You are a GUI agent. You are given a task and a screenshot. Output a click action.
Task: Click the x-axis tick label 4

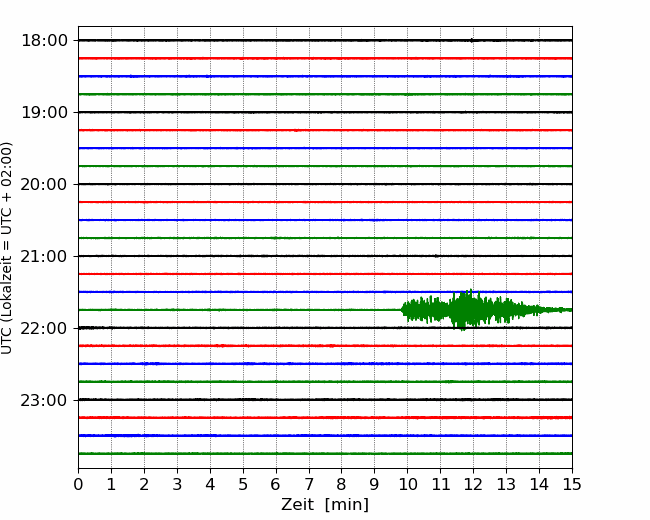[x=210, y=484]
